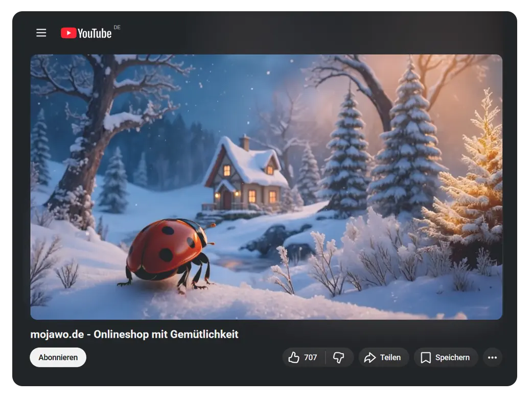
Task: Like the video with thumbs-up icon
Action: click(x=294, y=358)
